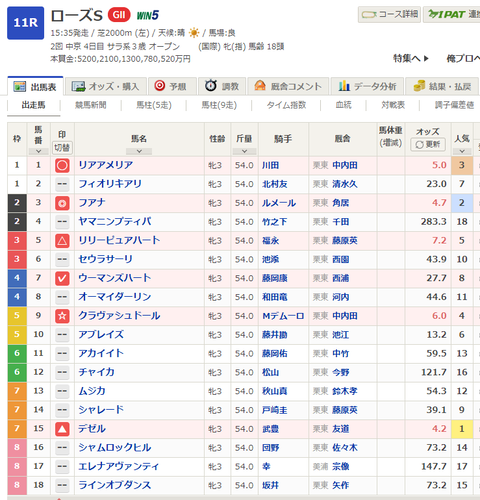
Task: Set mark for ヤマニンプティパ via dash icon
Action: pos(62,222)
